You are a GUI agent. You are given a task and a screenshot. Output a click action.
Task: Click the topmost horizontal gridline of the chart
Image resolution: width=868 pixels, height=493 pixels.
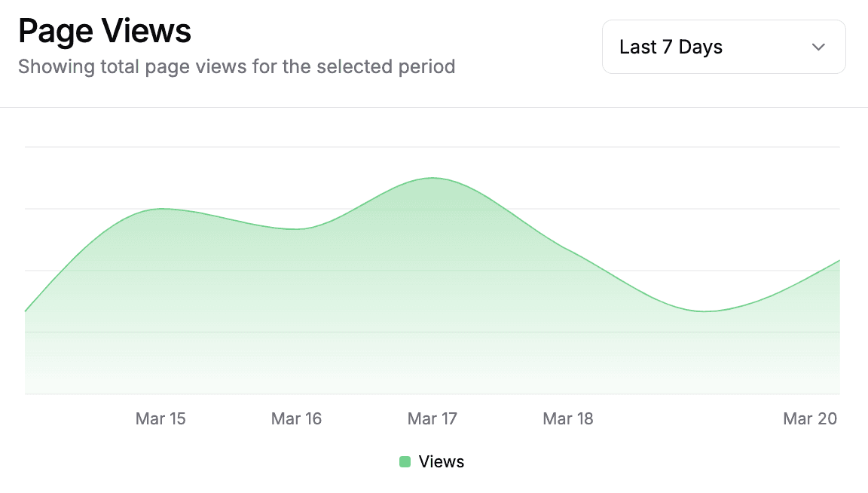432,147
